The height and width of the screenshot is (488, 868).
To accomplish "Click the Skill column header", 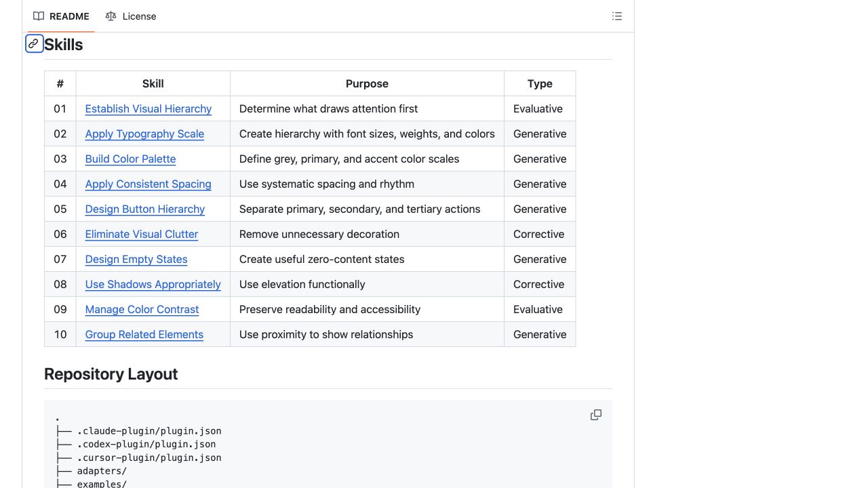I will 153,84.
